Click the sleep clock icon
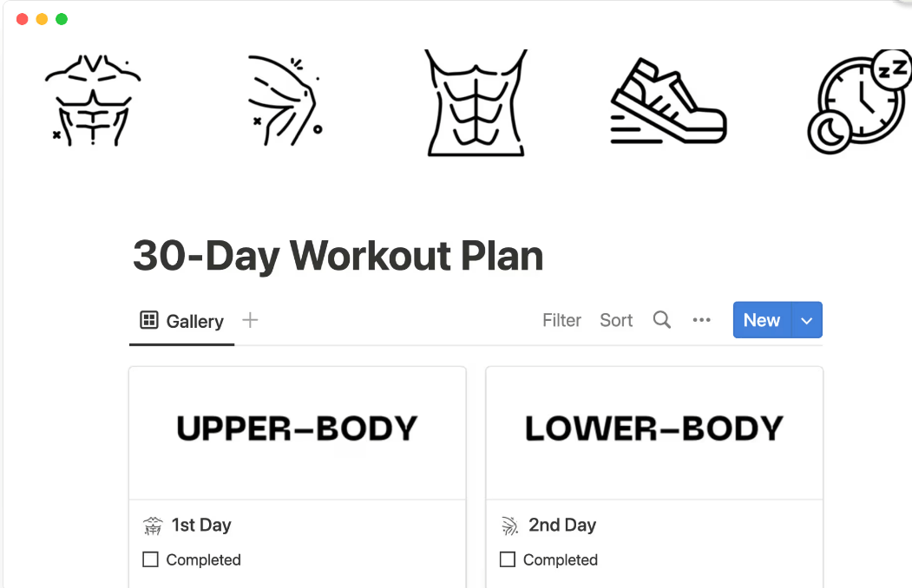The width and height of the screenshot is (912, 588). coord(860,102)
